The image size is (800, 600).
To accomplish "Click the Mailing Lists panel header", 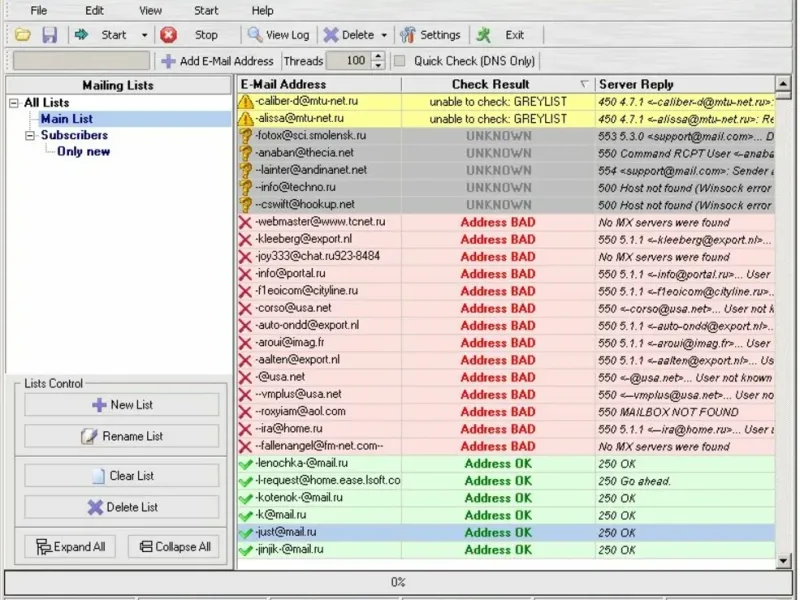I will 118,85.
